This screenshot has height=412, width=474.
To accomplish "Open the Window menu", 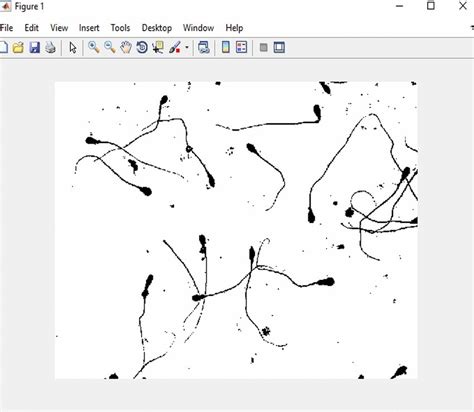I will (x=198, y=28).
